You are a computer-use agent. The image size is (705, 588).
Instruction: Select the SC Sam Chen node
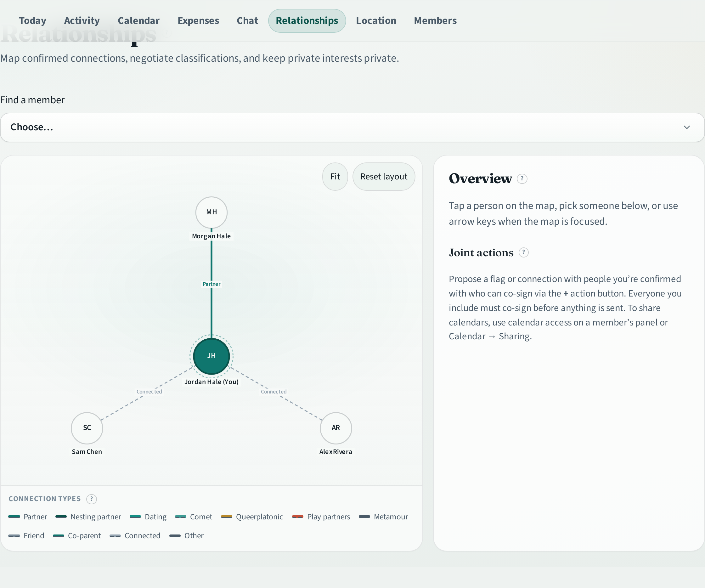coord(87,428)
